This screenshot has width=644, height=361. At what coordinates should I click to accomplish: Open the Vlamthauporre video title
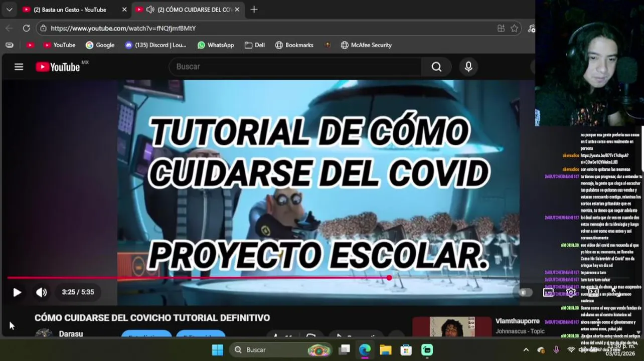518,321
